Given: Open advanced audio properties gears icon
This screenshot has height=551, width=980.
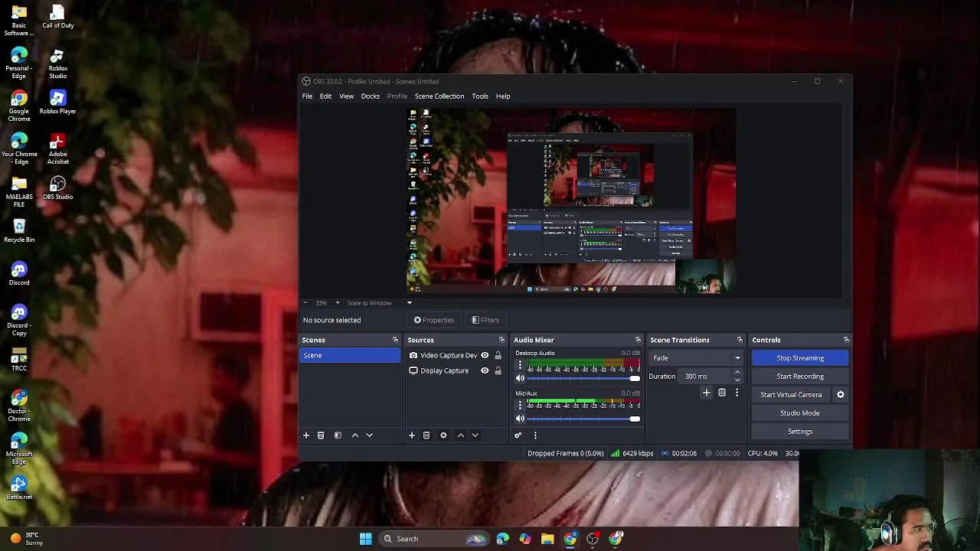Looking at the screenshot, I should pos(518,435).
